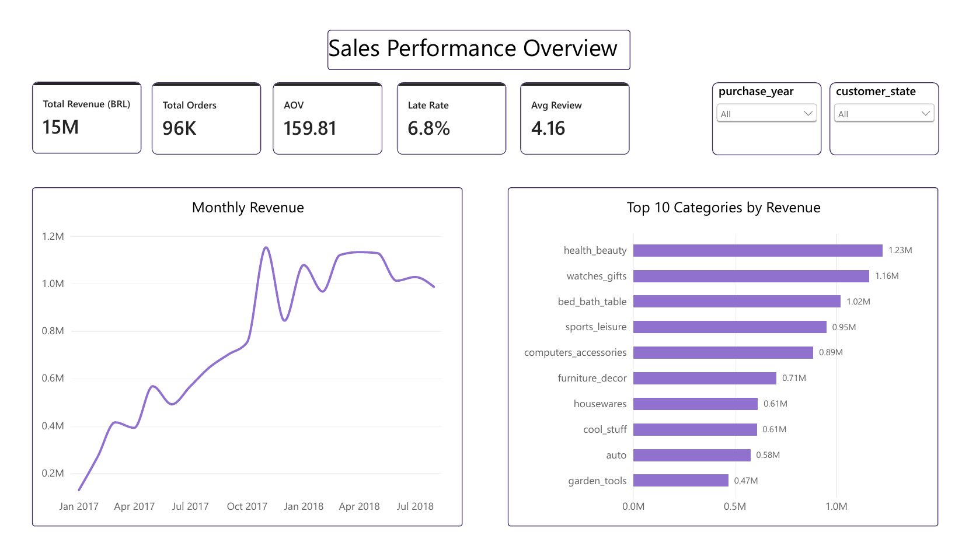969x560 pixels.
Task: Select the computers_accessories bar
Action: point(723,352)
